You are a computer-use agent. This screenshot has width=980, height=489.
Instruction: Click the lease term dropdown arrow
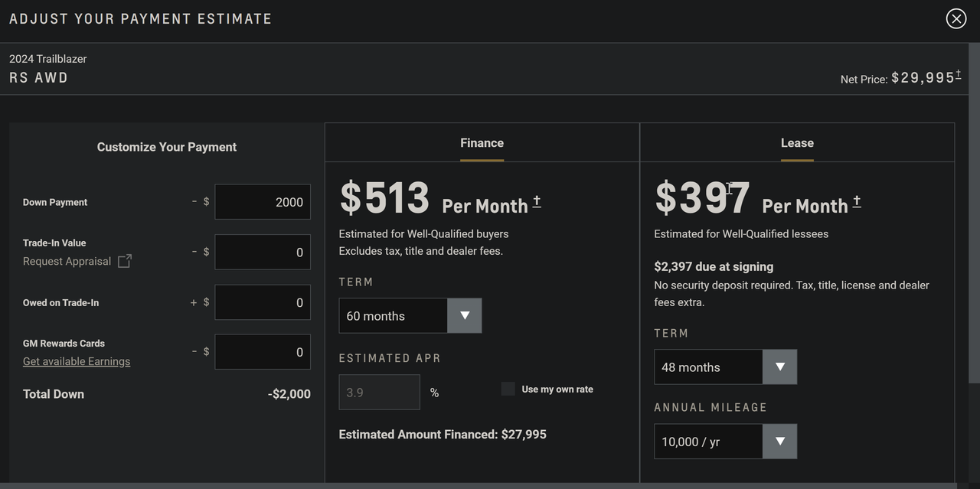780,367
